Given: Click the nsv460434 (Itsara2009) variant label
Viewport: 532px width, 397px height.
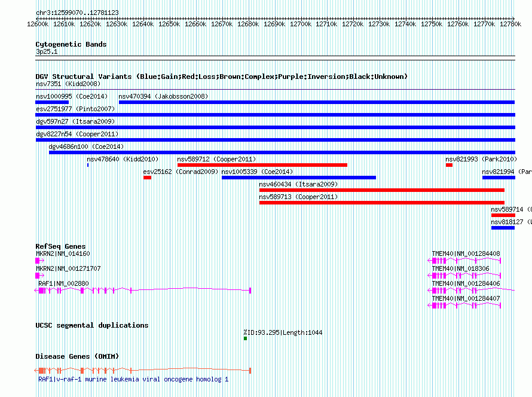Looking at the screenshot, I should pyautogui.click(x=298, y=184).
